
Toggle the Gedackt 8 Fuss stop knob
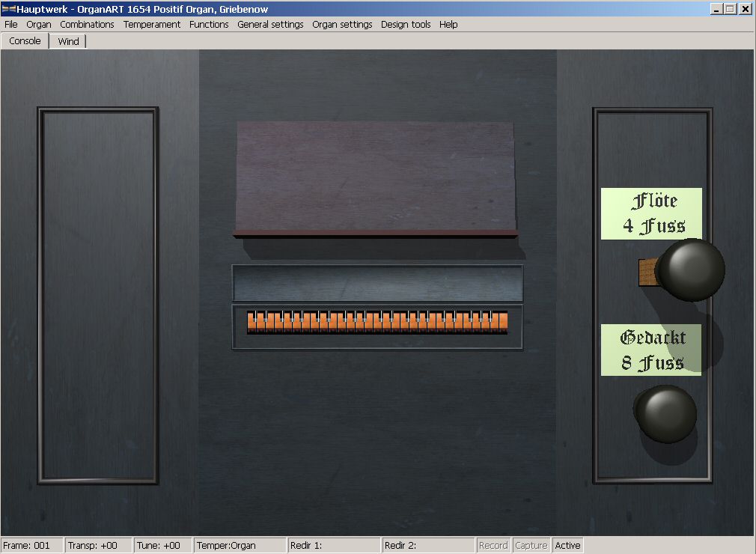click(x=666, y=413)
